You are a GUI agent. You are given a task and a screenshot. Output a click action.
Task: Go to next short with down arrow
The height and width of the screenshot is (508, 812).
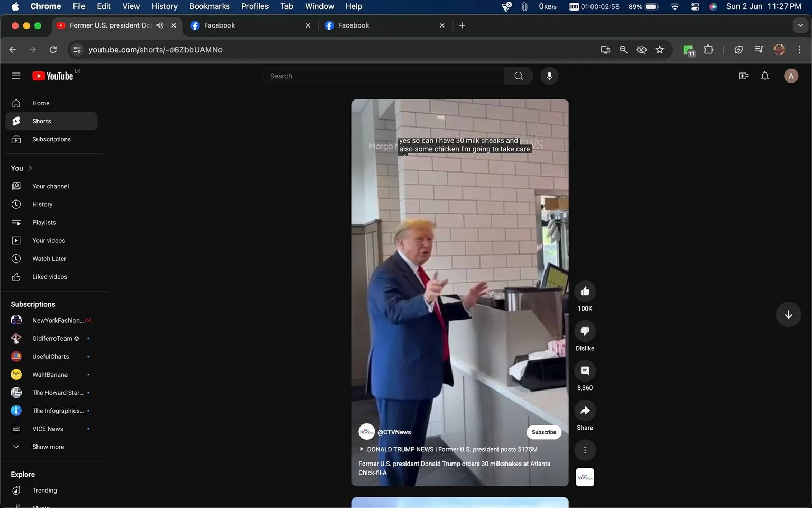788,314
